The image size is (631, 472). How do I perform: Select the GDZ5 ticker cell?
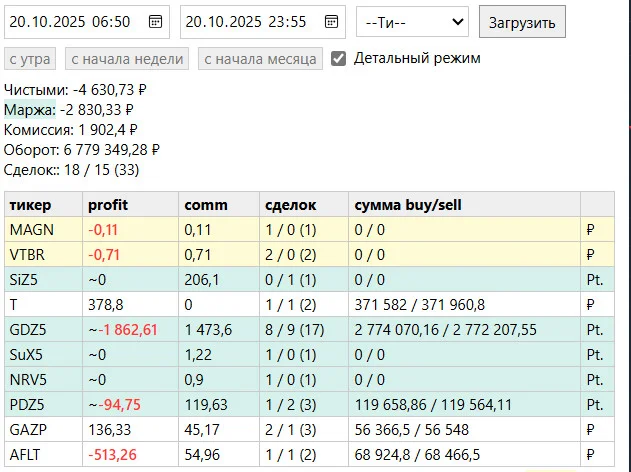click(43, 330)
